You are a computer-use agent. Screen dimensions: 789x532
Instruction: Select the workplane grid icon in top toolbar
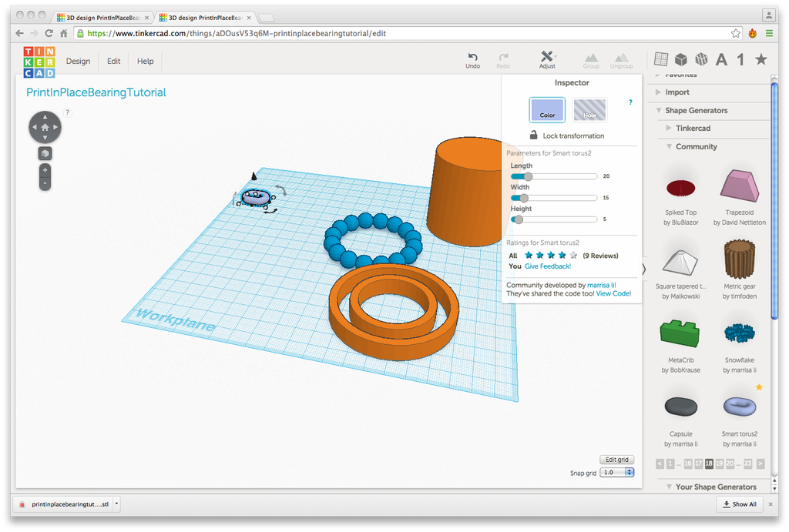click(660, 59)
